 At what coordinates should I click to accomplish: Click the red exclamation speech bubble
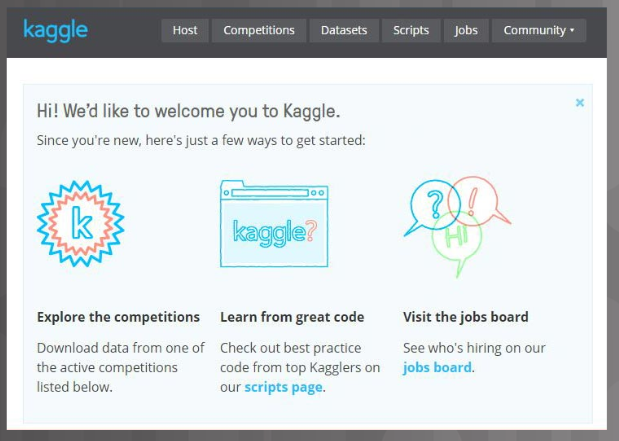tap(479, 201)
